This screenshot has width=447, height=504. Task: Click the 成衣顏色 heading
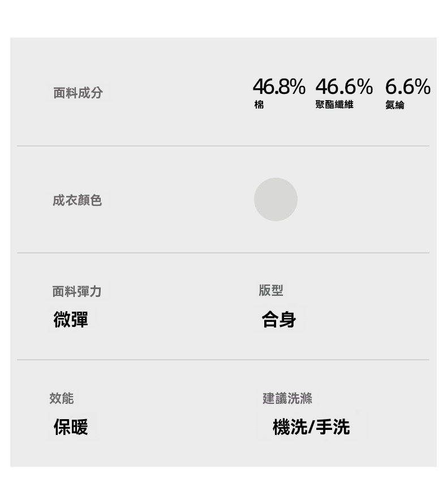click(78, 200)
